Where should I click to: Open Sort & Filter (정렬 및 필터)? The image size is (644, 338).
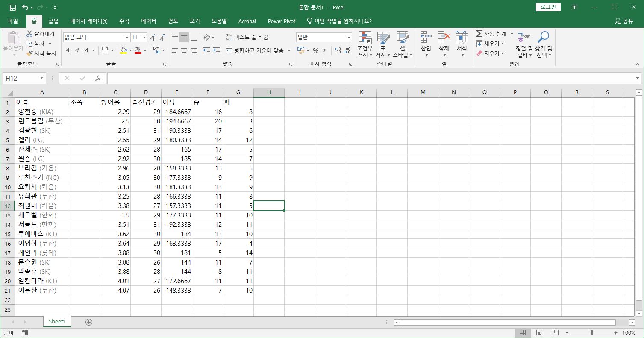[x=524, y=44]
